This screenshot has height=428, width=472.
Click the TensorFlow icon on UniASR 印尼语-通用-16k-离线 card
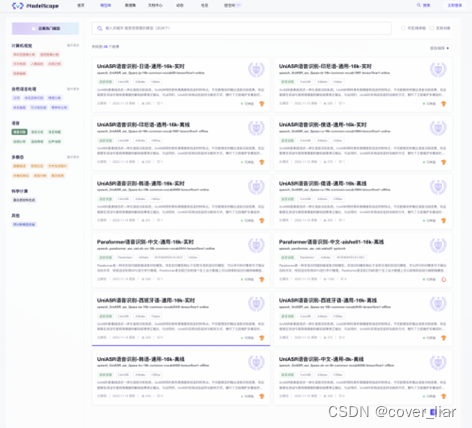point(262,162)
